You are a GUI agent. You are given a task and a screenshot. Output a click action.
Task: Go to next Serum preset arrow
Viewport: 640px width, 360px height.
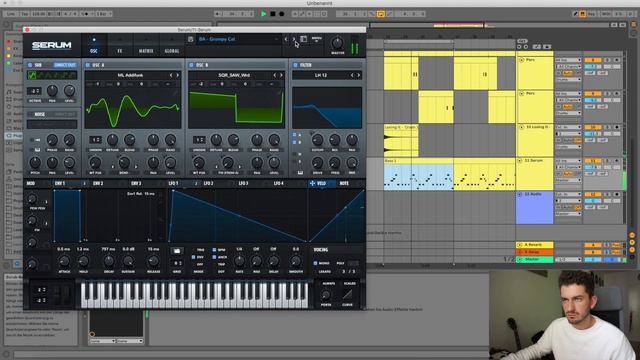pos(293,39)
